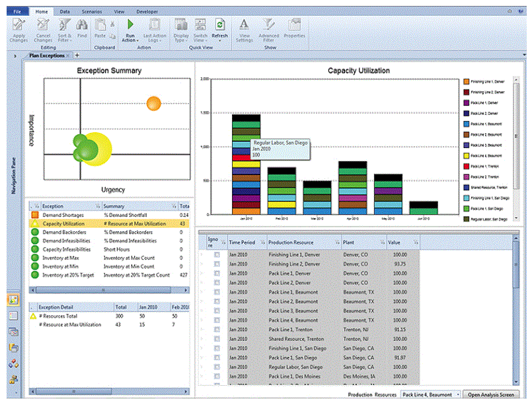Click Open Analysis Screen button
This screenshot has width=532, height=405.
pos(491,395)
